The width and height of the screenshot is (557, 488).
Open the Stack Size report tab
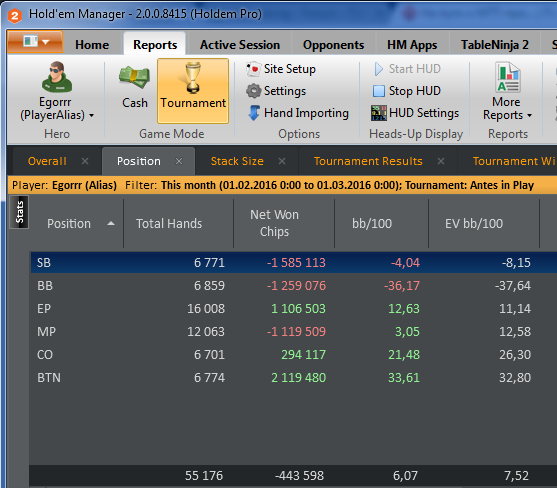[237, 161]
